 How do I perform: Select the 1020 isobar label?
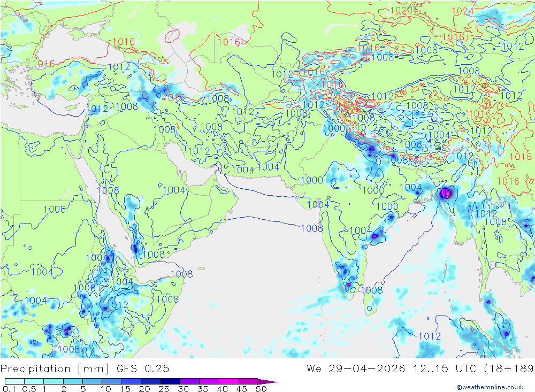pos(401,10)
